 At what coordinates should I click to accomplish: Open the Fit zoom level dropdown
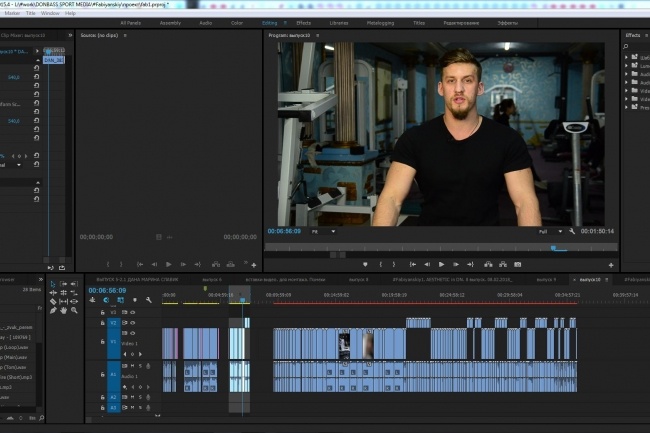(324, 232)
